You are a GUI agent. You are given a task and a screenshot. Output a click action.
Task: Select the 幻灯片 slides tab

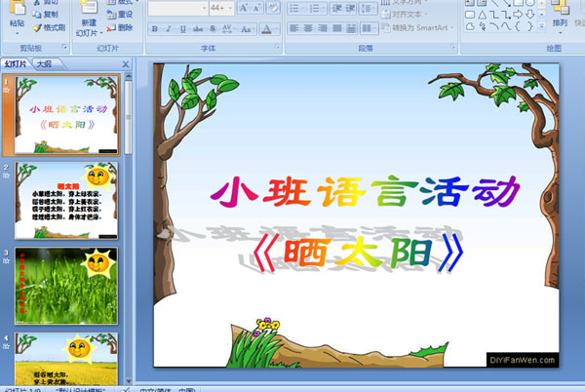click(17, 64)
